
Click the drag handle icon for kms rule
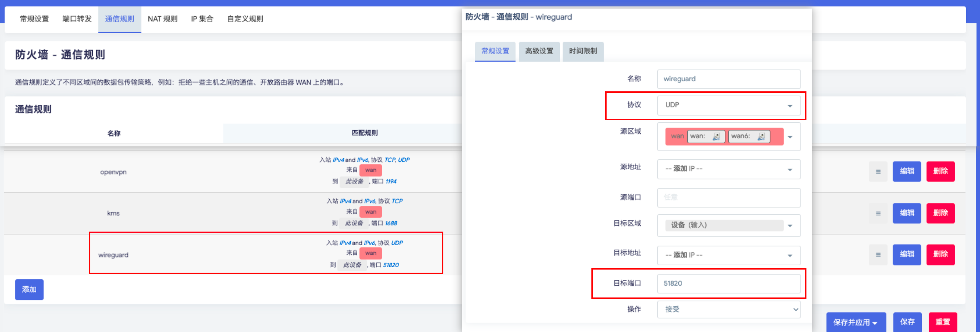click(x=878, y=213)
